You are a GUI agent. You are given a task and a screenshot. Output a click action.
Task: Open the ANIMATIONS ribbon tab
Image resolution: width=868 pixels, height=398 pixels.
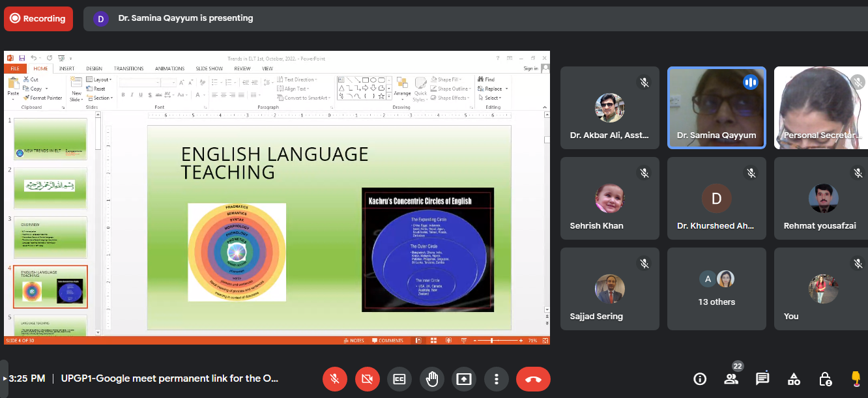pyautogui.click(x=169, y=68)
